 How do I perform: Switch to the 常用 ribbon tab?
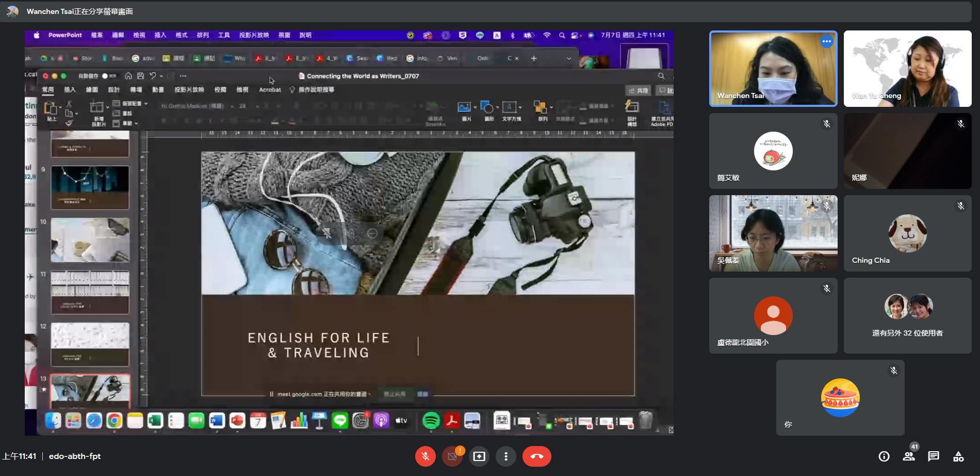pyautogui.click(x=48, y=90)
